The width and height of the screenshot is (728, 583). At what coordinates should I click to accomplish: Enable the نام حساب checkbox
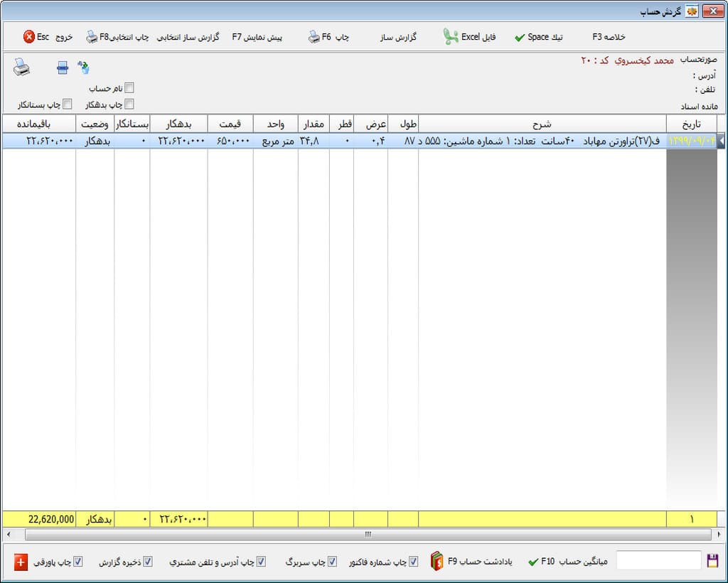(129, 87)
